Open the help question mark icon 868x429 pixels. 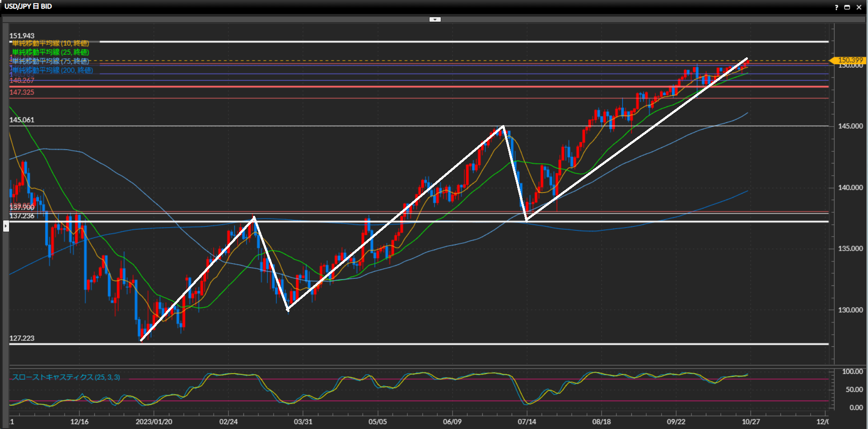point(836,7)
